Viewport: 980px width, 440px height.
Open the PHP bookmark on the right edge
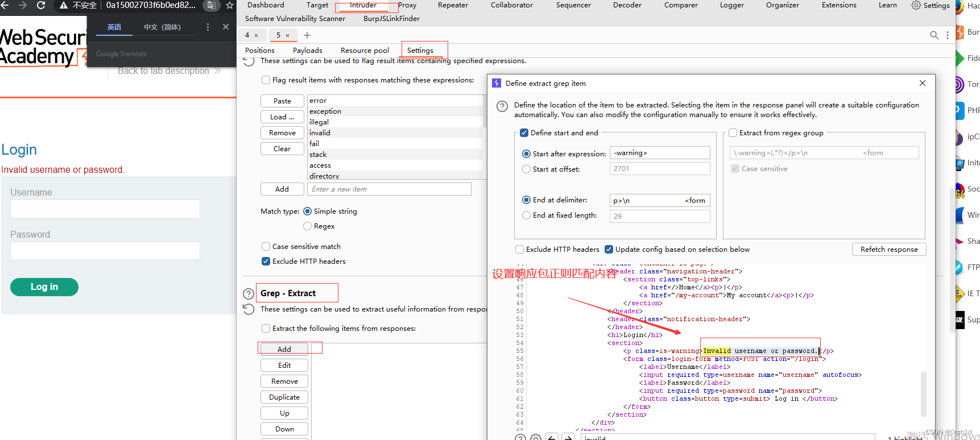point(968,110)
